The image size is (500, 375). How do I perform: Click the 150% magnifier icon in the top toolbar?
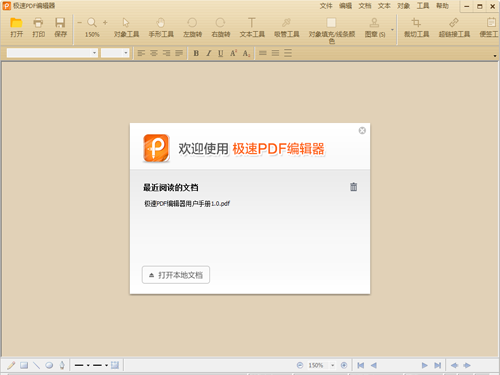pyautogui.click(x=92, y=23)
